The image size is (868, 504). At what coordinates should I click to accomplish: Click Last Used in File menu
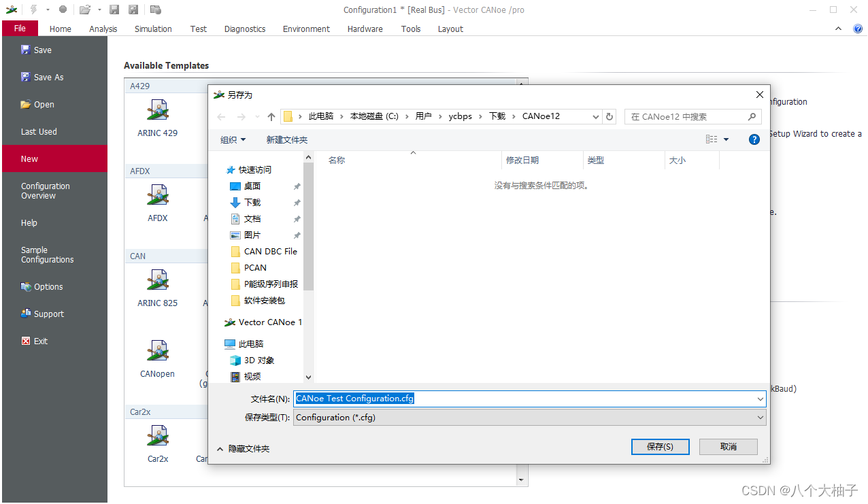click(54, 131)
